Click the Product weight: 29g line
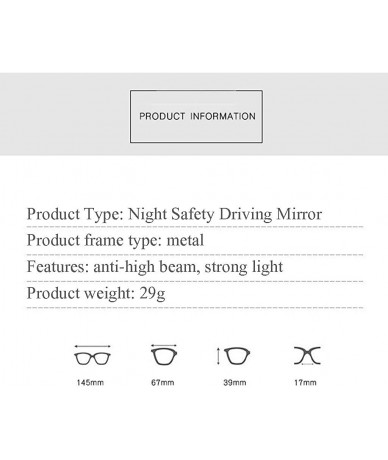 [x=96, y=293]
